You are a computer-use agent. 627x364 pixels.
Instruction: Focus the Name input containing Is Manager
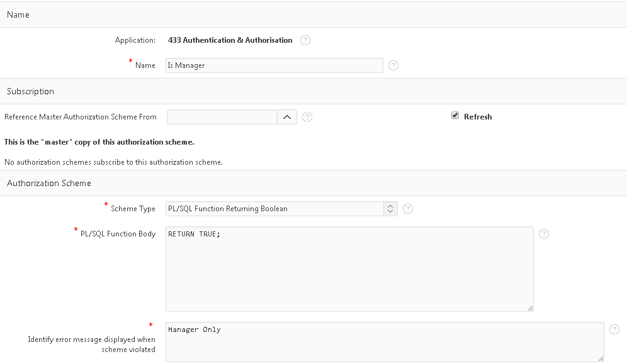pyautogui.click(x=274, y=65)
